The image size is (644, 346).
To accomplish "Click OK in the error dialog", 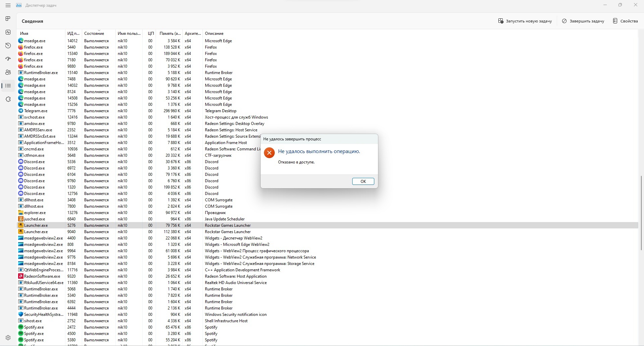I will coord(363,181).
